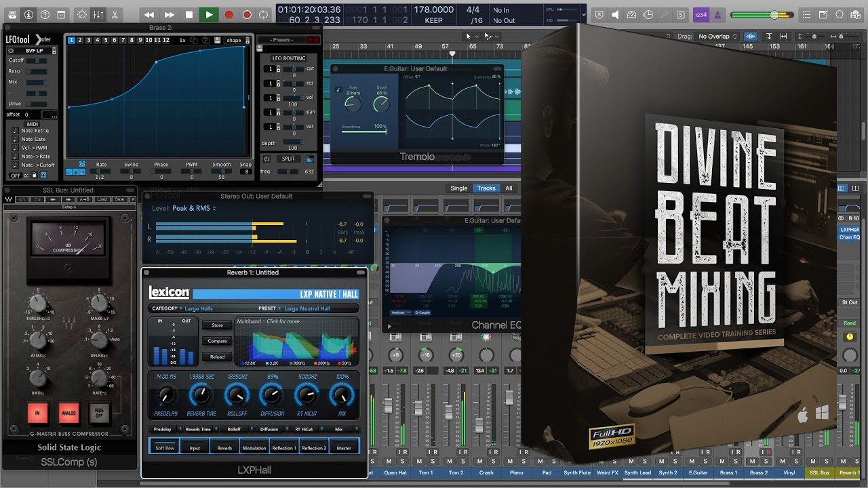Select the Reflection 1 tab in LXPHall
This screenshot has width=868, height=488.
point(284,447)
